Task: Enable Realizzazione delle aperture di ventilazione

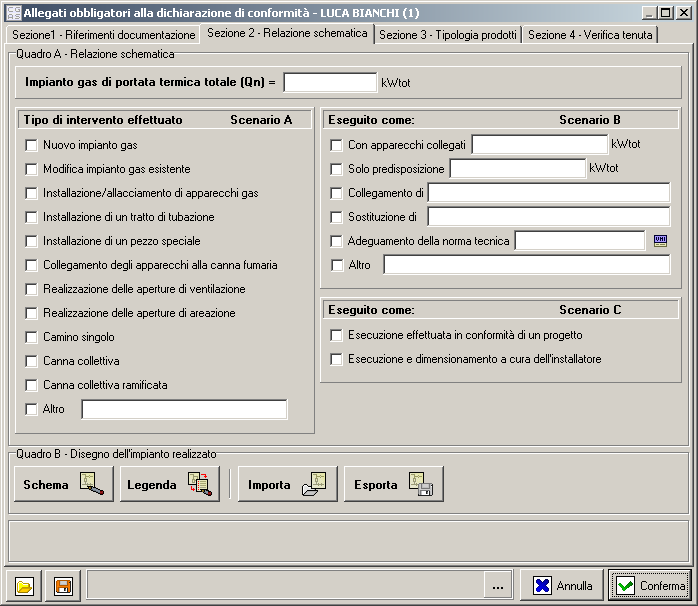Action: click(31, 289)
